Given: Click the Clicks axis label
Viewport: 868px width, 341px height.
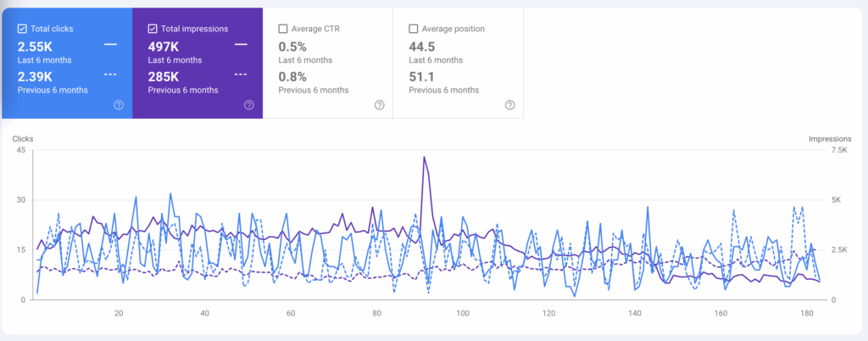Looking at the screenshot, I should click(x=22, y=138).
